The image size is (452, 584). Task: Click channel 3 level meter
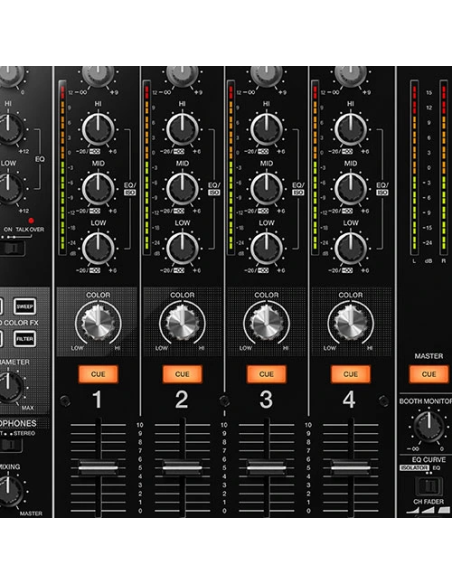point(231,167)
